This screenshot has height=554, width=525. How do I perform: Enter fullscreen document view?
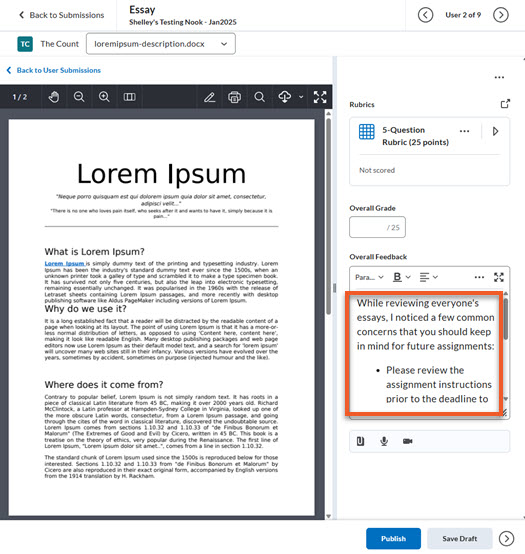click(320, 97)
